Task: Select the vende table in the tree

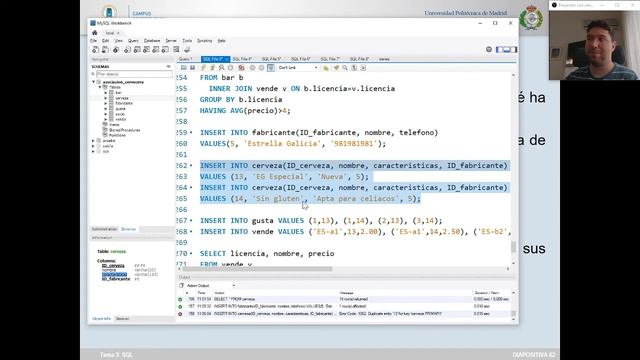Action: coord(120,119)
